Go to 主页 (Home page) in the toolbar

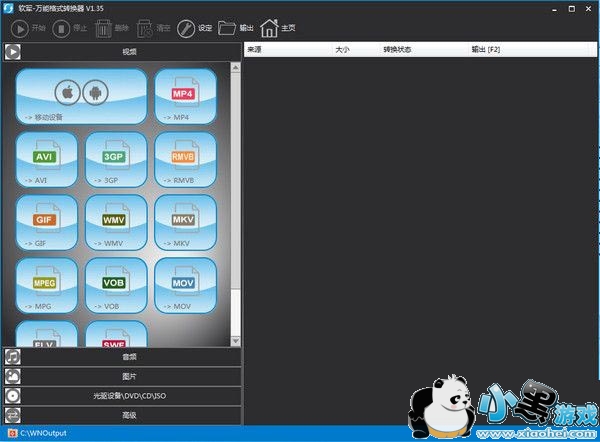click(280, 28)
